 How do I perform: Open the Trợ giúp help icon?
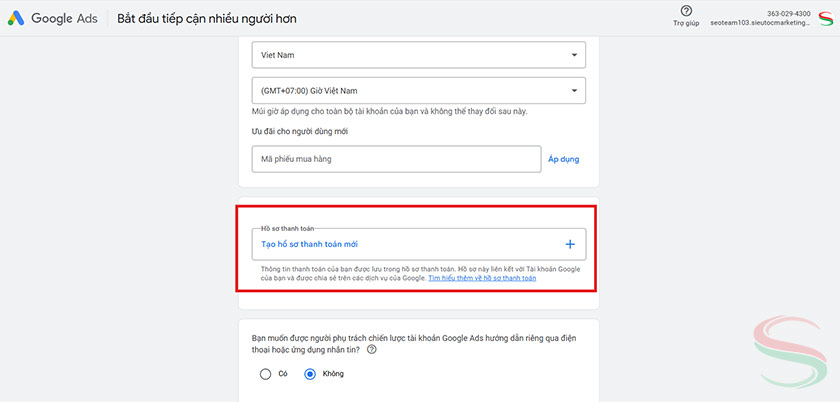(x=686, y=11)
